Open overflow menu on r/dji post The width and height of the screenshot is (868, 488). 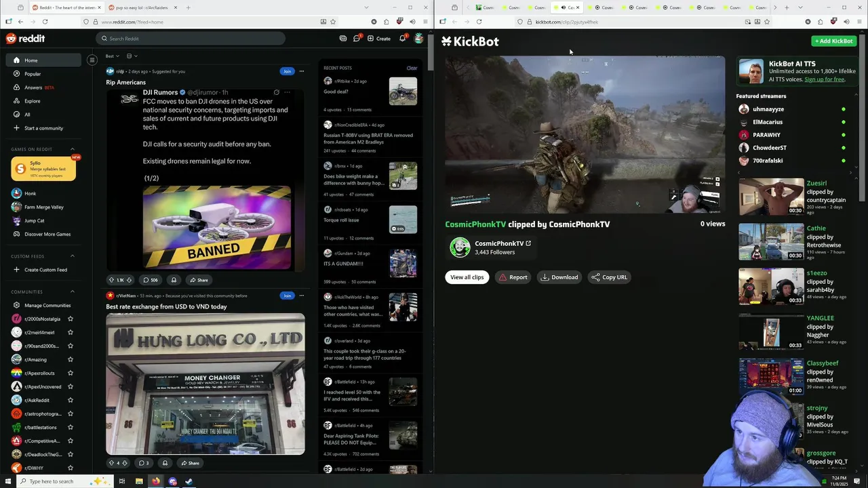(x=302, y=71)
